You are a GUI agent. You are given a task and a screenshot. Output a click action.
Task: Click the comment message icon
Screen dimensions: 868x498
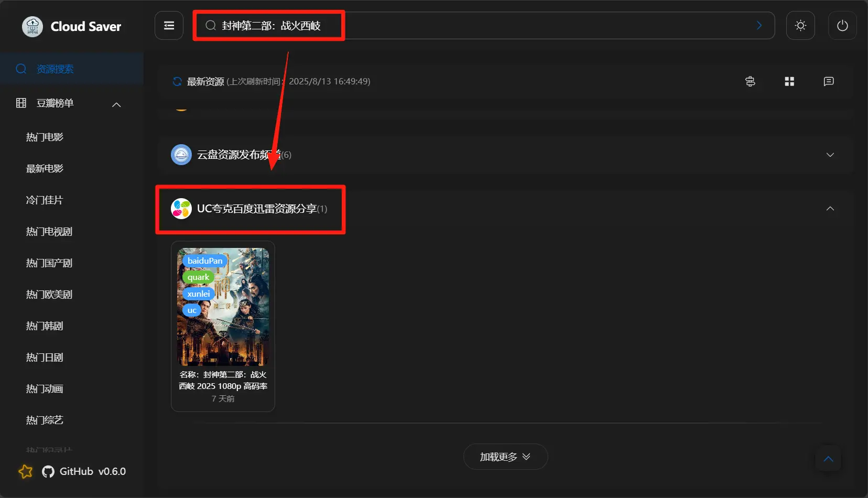pyautogui.click(x=828, y=81)
